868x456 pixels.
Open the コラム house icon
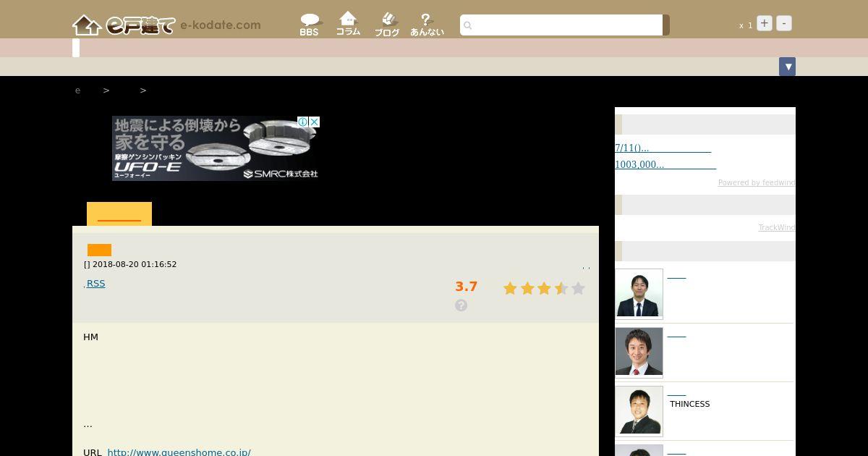click(348, 24)
